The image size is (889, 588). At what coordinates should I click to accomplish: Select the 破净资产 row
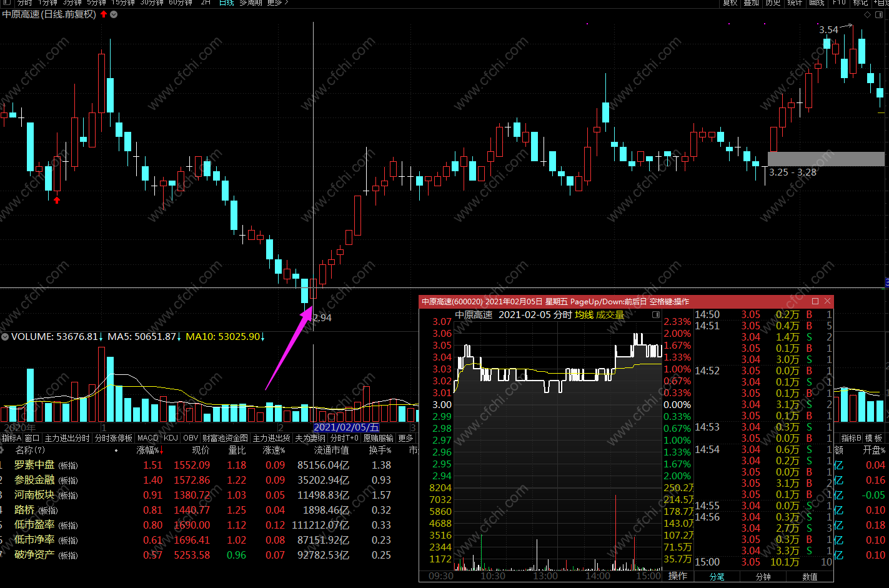(x=209, y=555)
